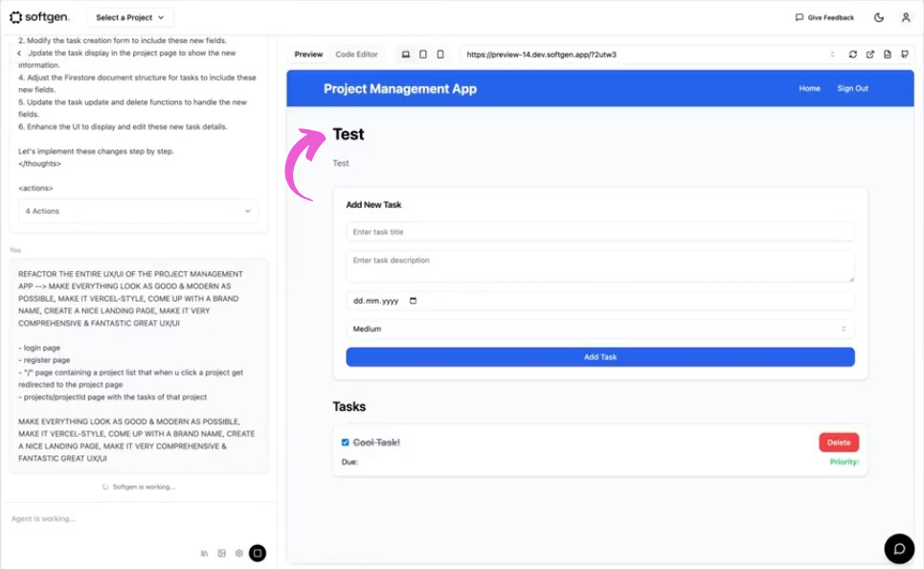
Task: Click the Tasks heading
Action: click(349, 407)
